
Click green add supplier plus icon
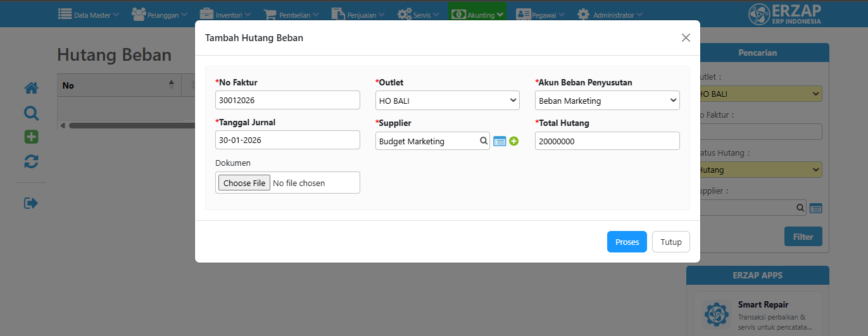513,141
